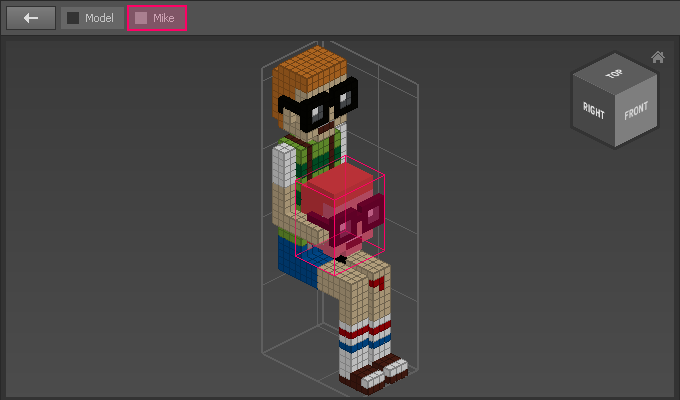Switch to RIGHT view on view cube
The height and width of the screenshot is (400, 680).
pos(594,109)
